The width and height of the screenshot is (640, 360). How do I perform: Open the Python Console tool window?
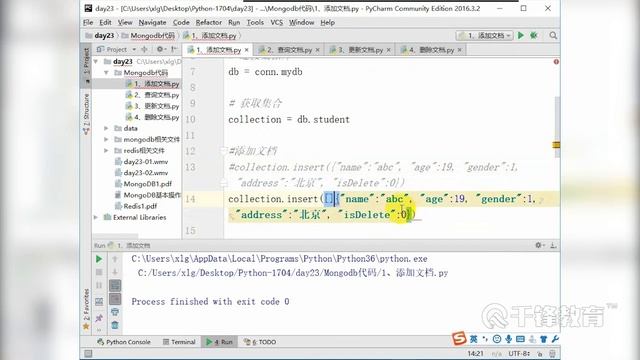click(124, 342)
